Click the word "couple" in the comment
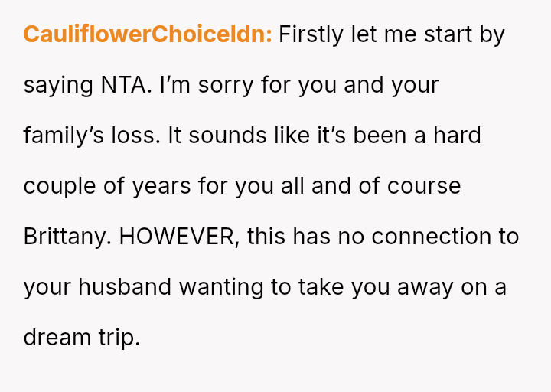Viewport: 551px width, 392px height. [60, 186]
